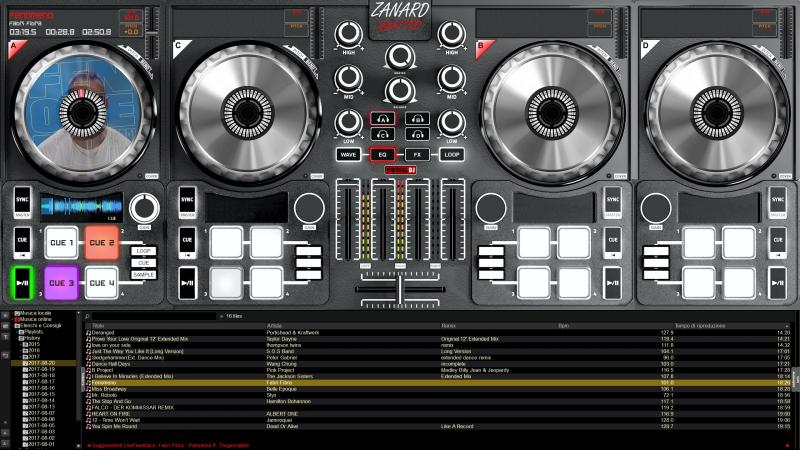Trigger the purple CUE 3 pad
Viewport: 800px width, 450px height.
(62, 283)
